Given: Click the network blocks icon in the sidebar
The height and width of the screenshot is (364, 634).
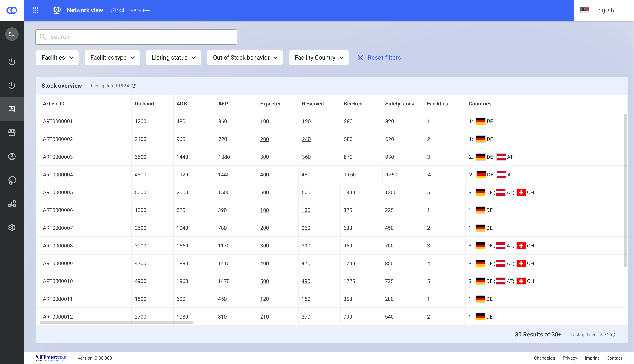Looking at the screenshot, I should click(x=12, y=204).
